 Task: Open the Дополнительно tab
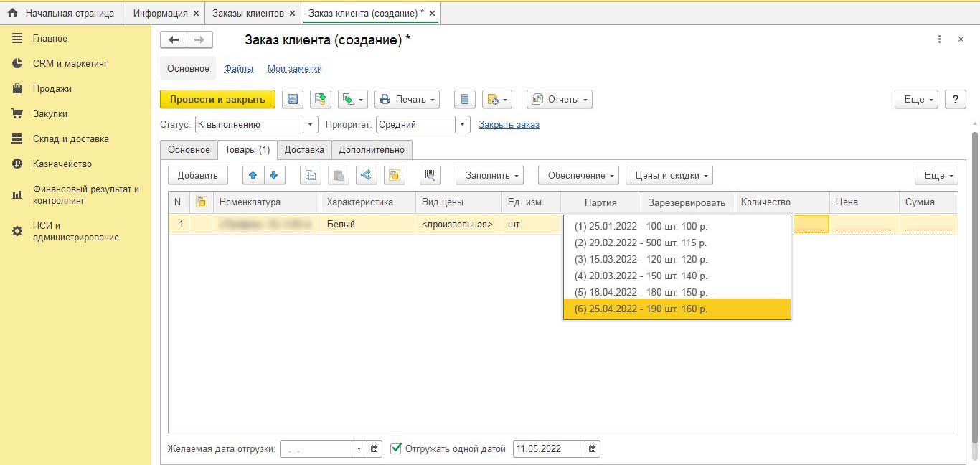[x=372, y=150]
